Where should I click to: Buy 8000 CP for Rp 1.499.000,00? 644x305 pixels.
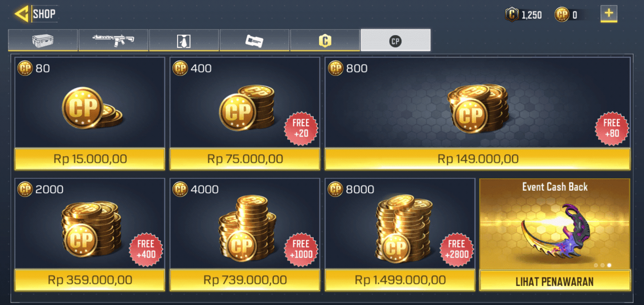(x=400, y=280)
